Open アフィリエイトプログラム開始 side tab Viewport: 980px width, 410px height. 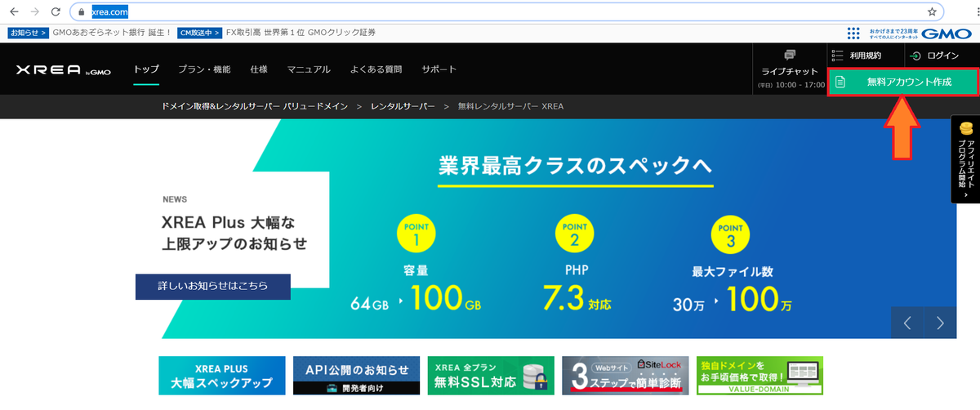point(965,159)
